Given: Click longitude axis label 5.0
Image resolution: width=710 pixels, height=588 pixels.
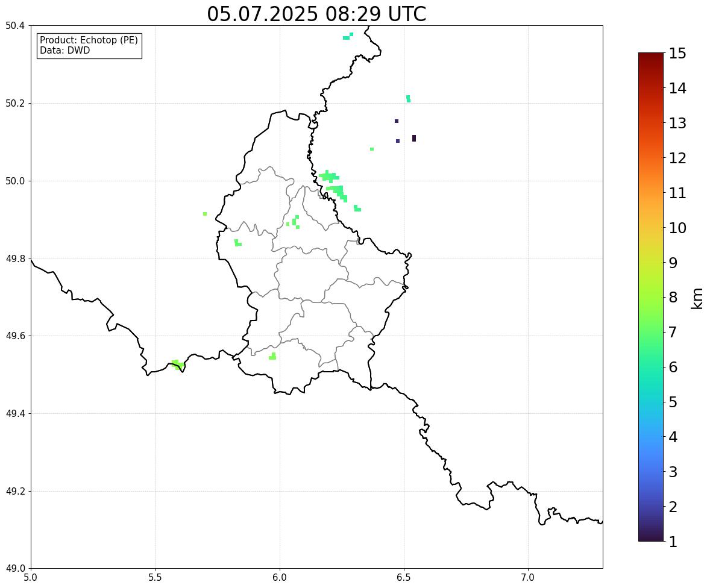Looking at the screenshot, I should point(31,578).
